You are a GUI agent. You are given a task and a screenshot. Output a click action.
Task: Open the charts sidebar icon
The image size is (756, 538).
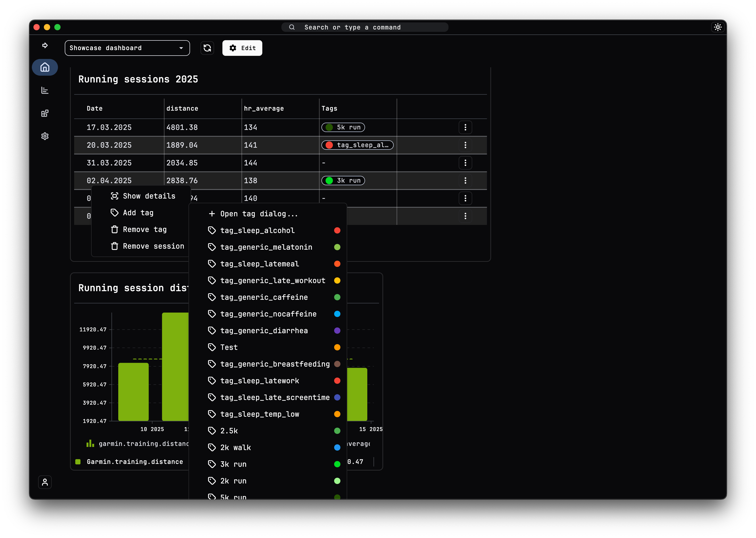click(x=45, y=90)
